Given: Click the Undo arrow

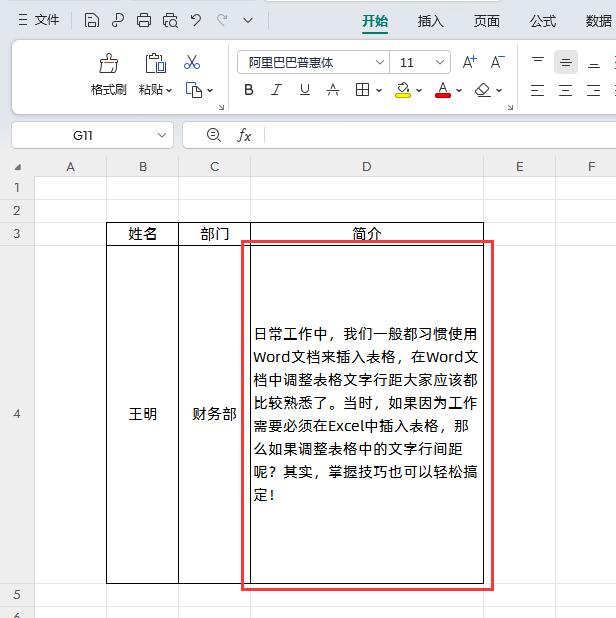Looking at the screenshot, I should [x=196, y=20].
